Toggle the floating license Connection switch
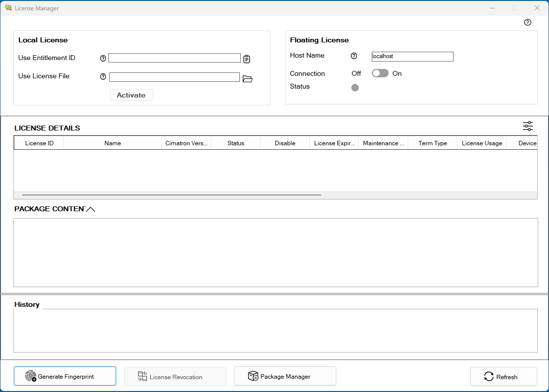This screenshot has width=549, height=392. click(x=380, y=73)
